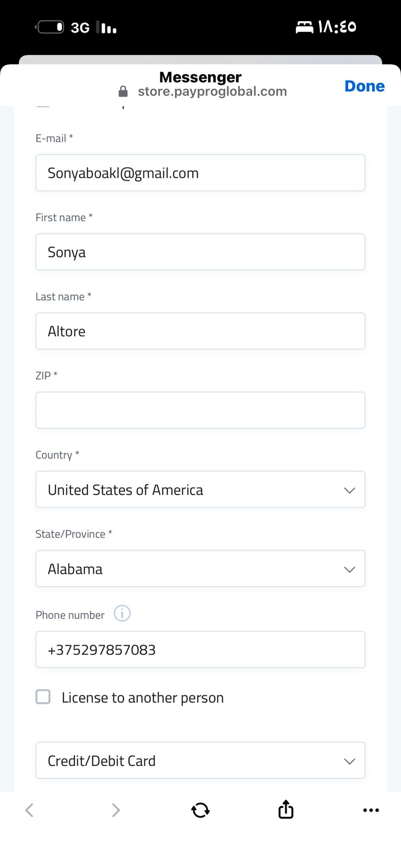Viewport: 401px width, 868px height.
Task: Expand the Country dropdown
Action: (x=200, y=490)
